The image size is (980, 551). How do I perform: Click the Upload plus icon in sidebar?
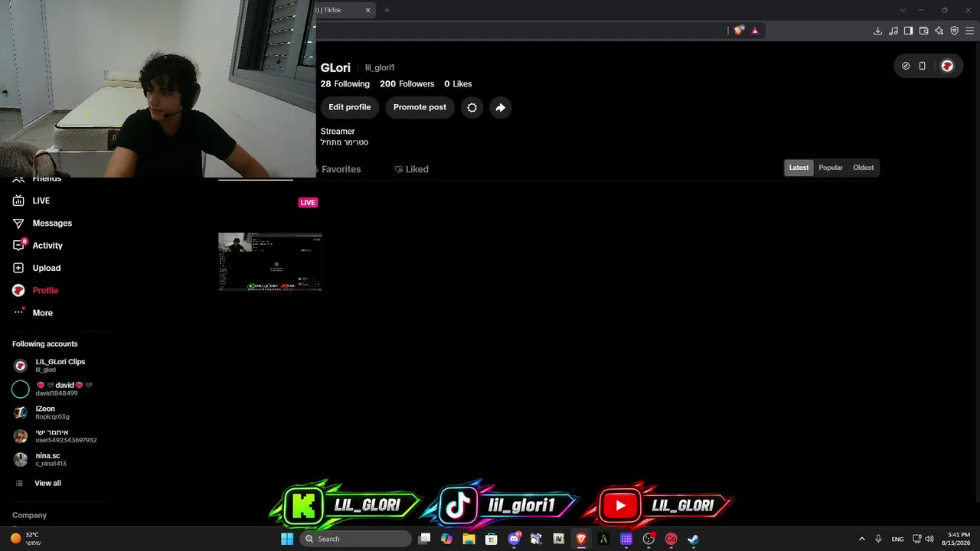click(18, 268)
